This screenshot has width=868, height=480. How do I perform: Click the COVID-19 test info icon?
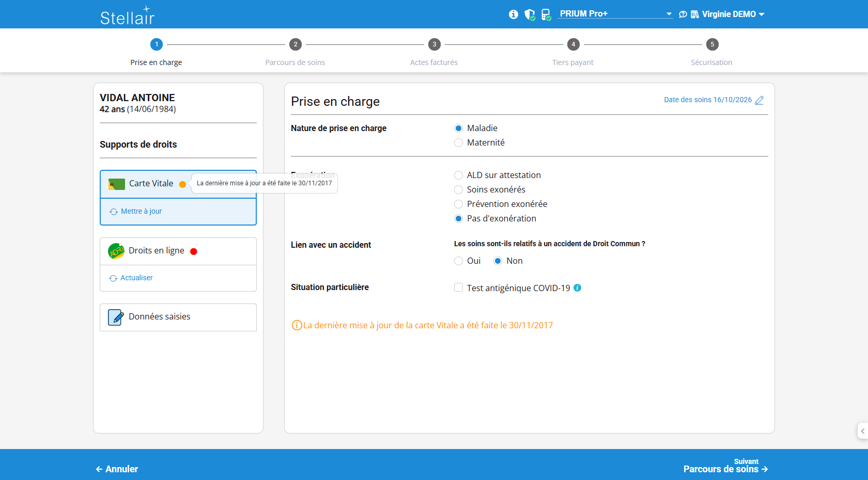click(x=578, y=288)
